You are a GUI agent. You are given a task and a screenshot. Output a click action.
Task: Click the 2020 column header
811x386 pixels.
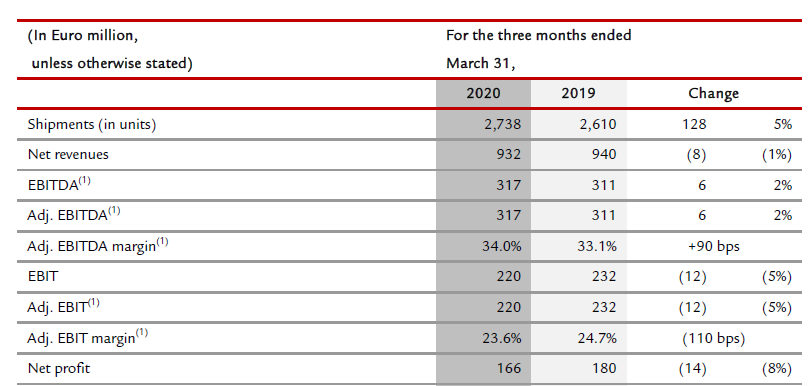pos(483,93)
